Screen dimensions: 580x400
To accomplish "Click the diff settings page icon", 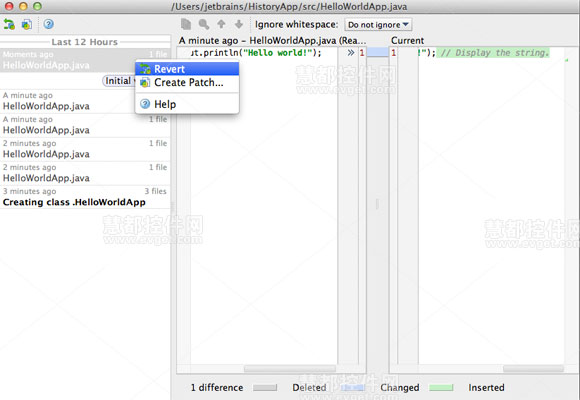I will tap(186, 24).
